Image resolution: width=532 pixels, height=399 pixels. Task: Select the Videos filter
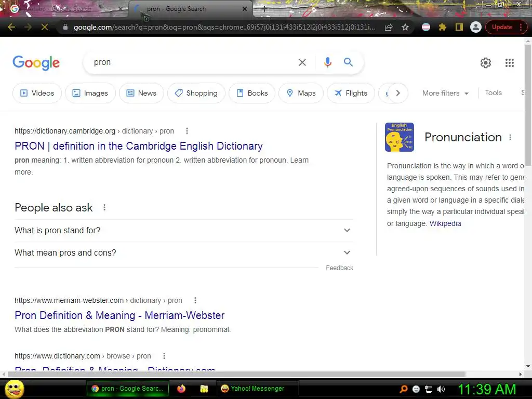coord(37,93)
